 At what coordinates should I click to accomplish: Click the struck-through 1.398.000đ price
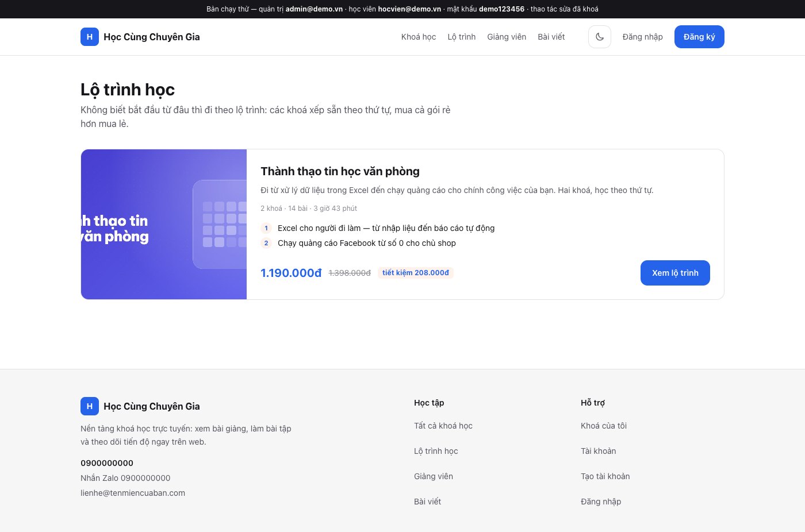[350, 273]
